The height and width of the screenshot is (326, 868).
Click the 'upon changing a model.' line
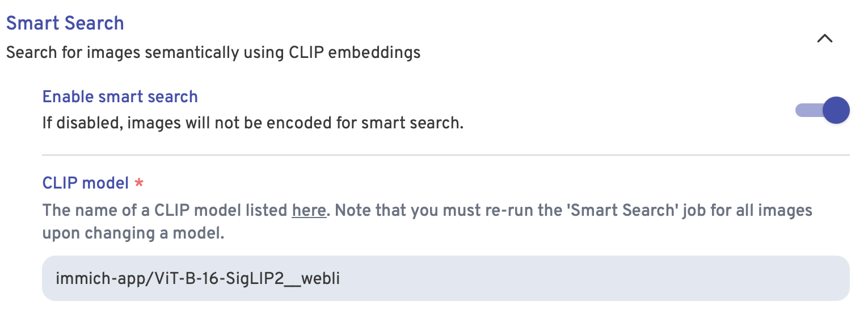coord(133,233)
